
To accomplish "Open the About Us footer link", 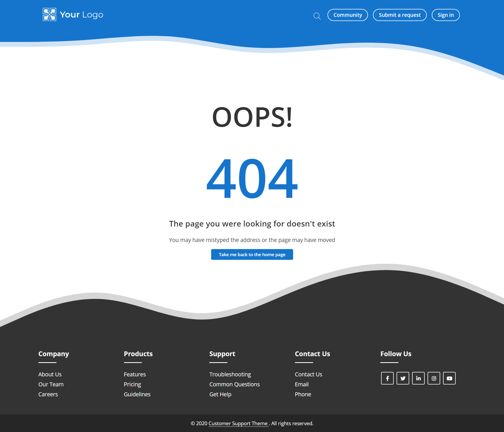I will 50,374.
